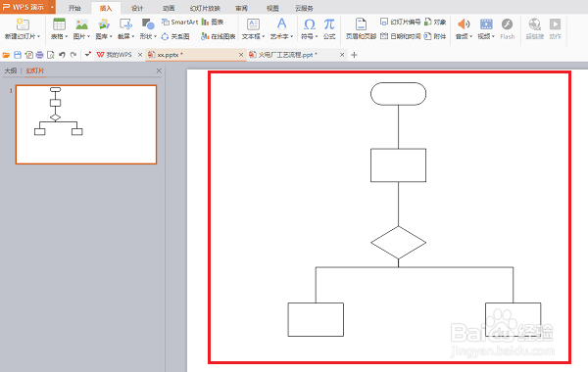Insert SmartArt graphic
Image resolution: width=588 pixels, height=372 pixels.
pyautogui.click(x=179, y=23)
